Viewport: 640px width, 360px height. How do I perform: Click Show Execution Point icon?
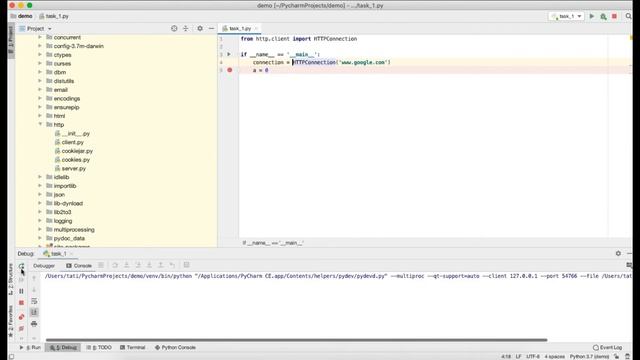point(101,265)
